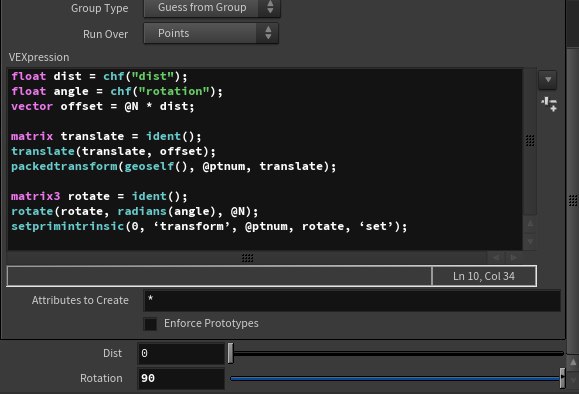Viewport: 579px width, 394px height.
Task: Click the Run Over label
Action: coord(106,34)
